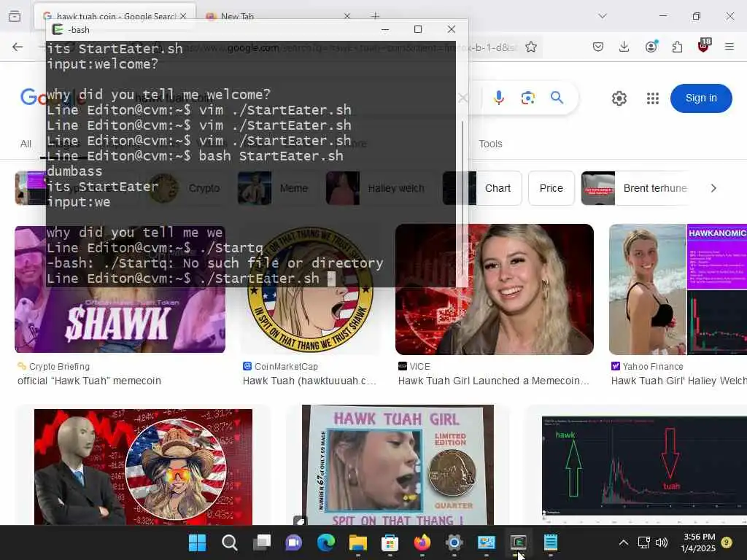This screenshot has height=560, width=747.
Task: Open the Settings gear app on taskbar
Action: point(454,542)
